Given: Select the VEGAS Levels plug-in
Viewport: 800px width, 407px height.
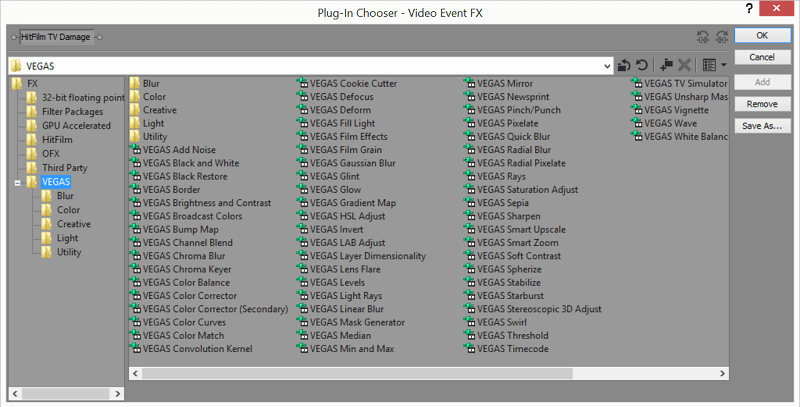Looking at the screenshot, I should click(x=331, y=282).
